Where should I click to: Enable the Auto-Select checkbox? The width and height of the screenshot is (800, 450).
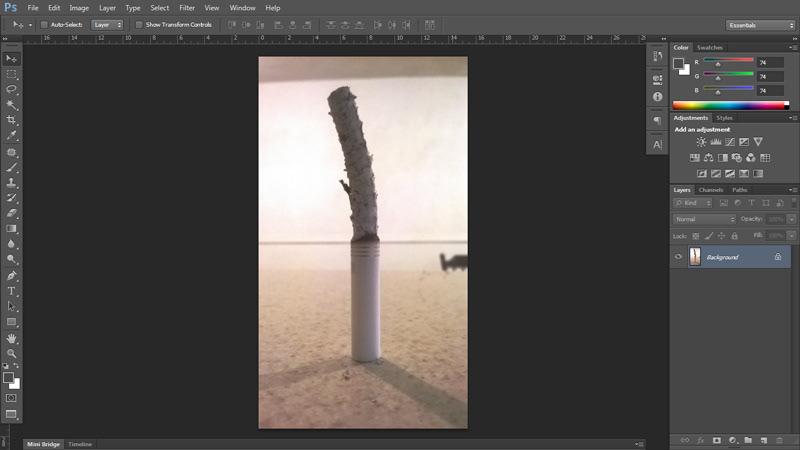point(44,24)
